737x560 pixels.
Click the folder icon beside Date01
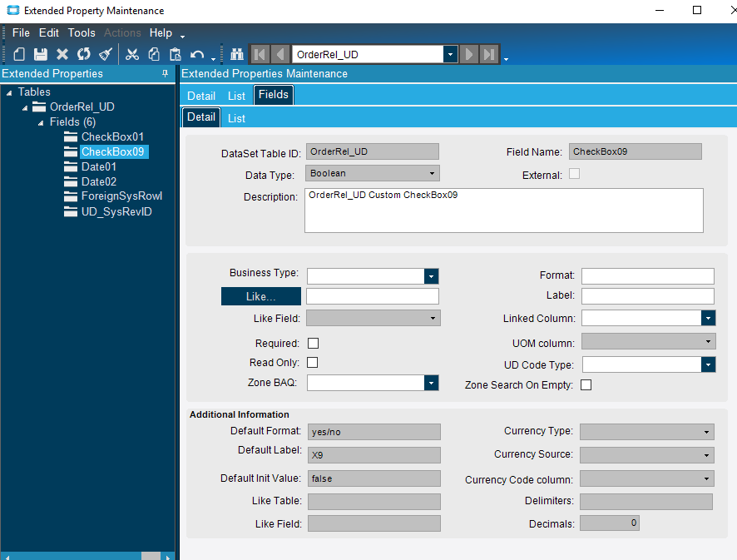(x=71, y=167)
